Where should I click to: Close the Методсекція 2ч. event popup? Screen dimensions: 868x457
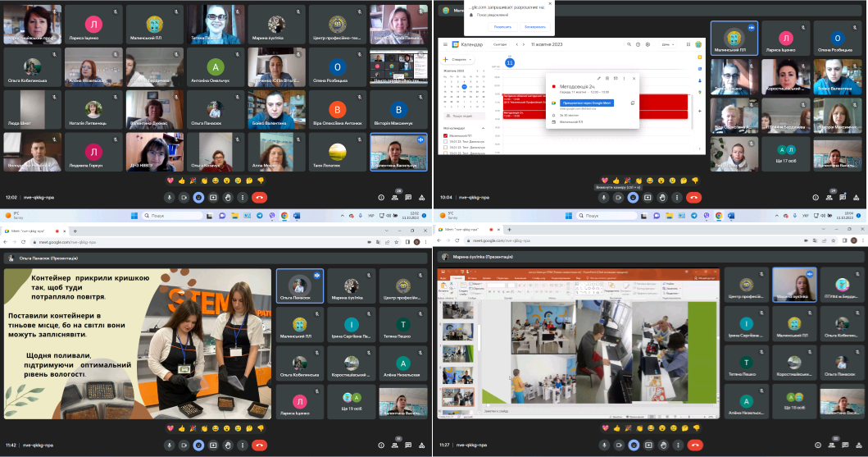pyautogui.click(x=634, y=79)
